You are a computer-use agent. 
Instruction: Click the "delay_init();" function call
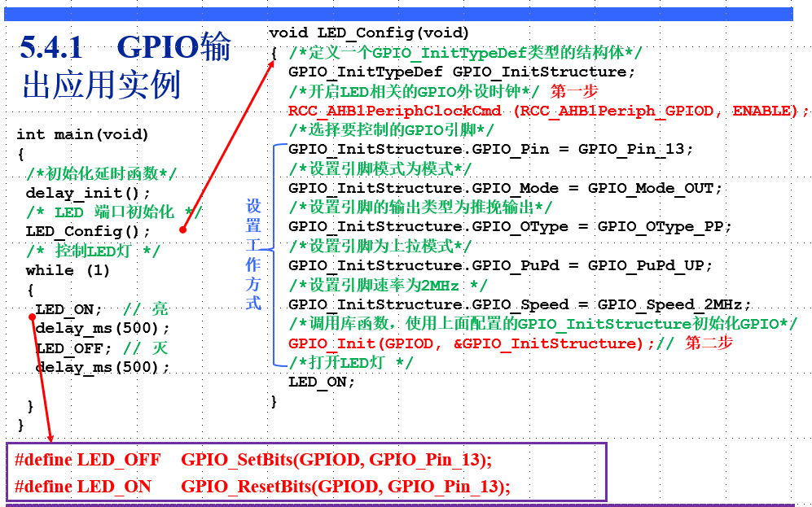88,193
